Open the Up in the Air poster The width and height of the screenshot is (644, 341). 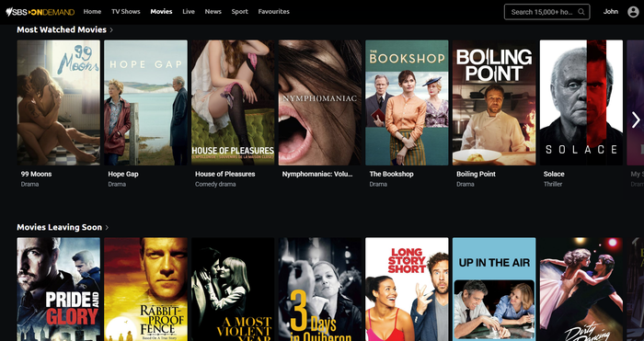click(494, 290)
